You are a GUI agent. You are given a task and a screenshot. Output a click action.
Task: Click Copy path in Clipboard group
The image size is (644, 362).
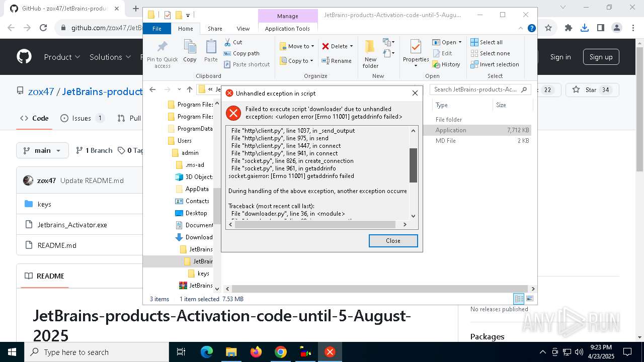click(242, 53)
